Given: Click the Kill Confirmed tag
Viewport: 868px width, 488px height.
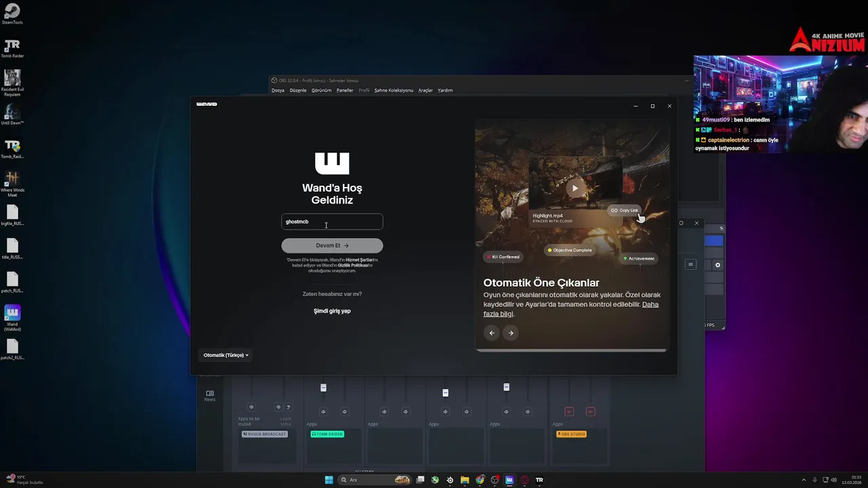Looking at the screenshot, I should [x=502, y=258].
